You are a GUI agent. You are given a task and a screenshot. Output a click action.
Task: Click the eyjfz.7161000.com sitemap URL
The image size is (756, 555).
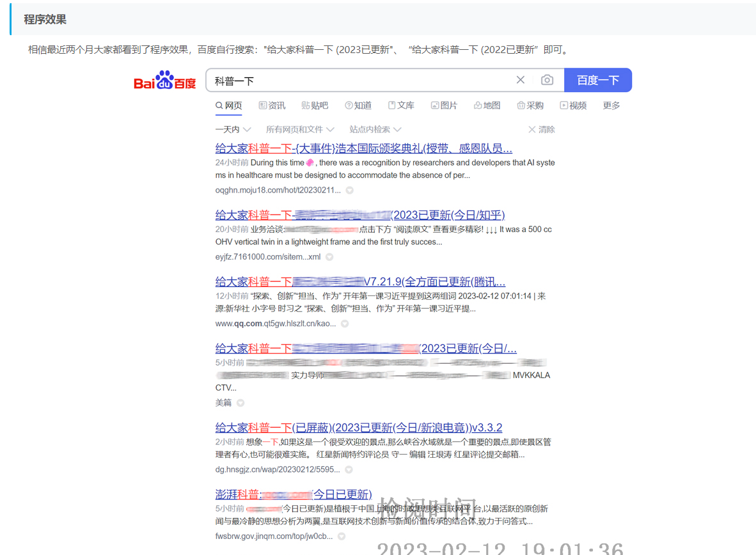pyautogui.click(x=267, y=256)
